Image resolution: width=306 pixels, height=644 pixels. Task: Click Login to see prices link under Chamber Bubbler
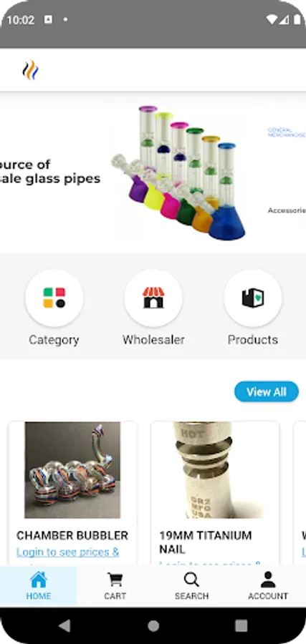pyautogui.click(x=68, y=552)
